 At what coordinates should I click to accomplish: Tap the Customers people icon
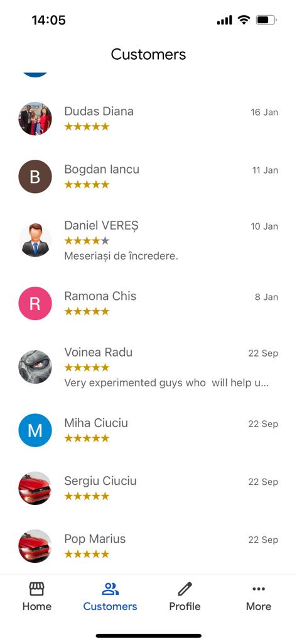click(x=110, y=589)
